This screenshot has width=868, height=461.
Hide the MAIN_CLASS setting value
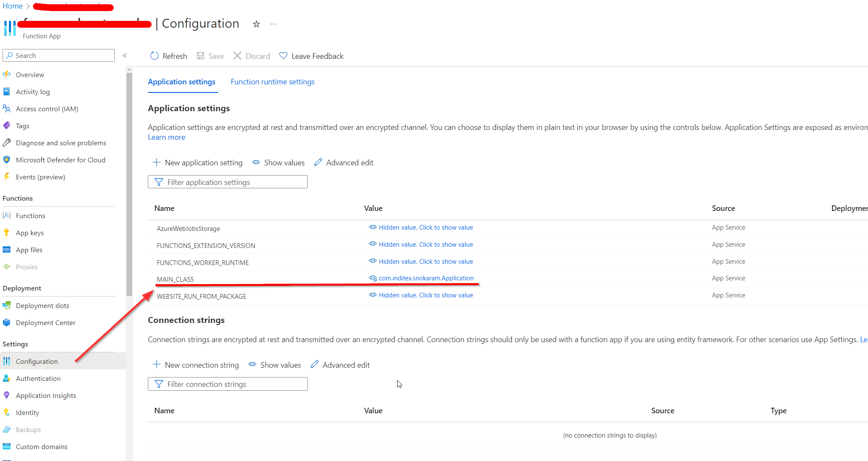point(373,278)
